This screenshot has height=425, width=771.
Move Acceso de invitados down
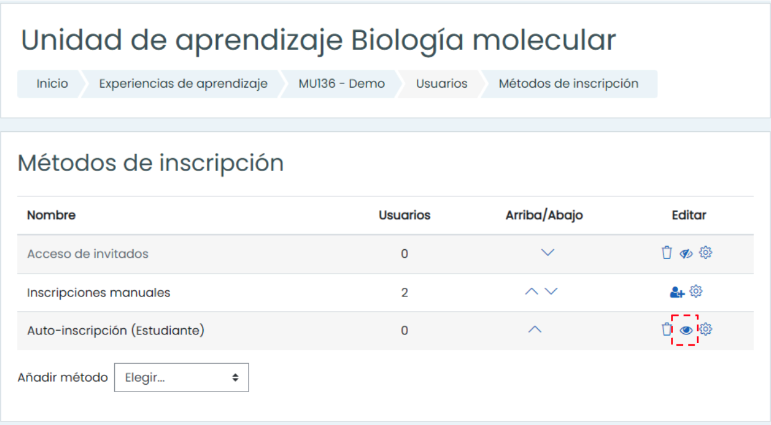tap(547, 253)
